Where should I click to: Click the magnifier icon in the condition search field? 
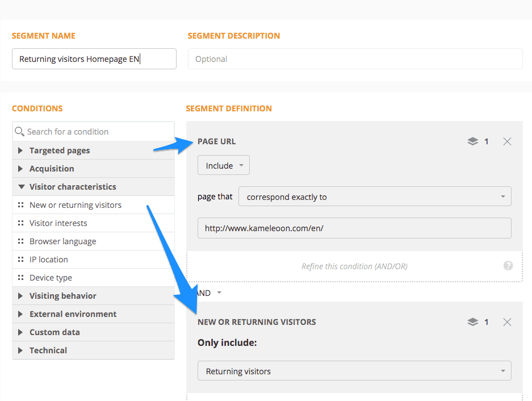(x=20, y=131)
